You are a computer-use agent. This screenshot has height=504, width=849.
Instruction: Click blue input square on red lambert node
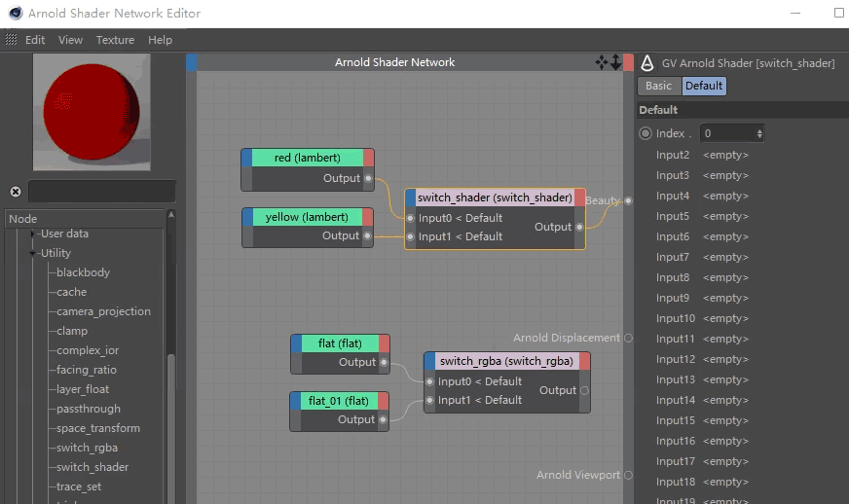[x=247, y=158]
